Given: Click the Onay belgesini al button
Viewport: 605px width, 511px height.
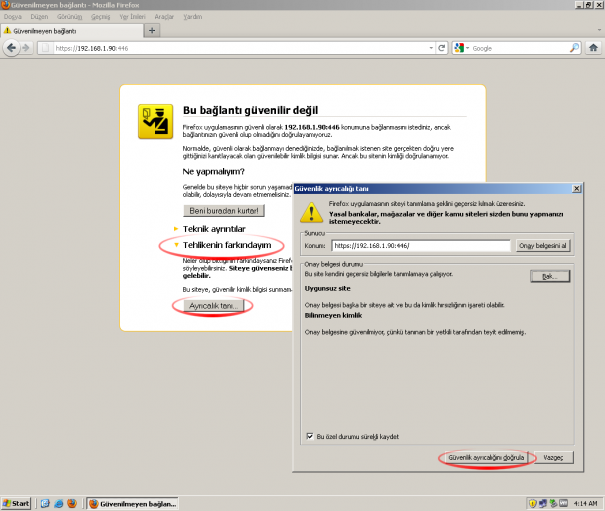Looking at the screenshot, I should click(x=543, y=245).
